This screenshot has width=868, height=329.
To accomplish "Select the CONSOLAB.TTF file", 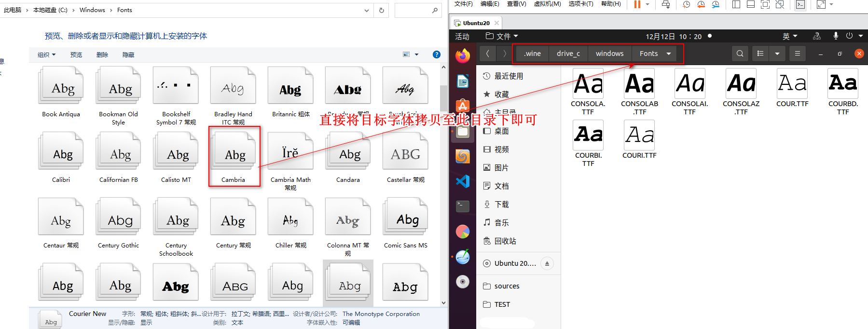I will tap(639, 92).
